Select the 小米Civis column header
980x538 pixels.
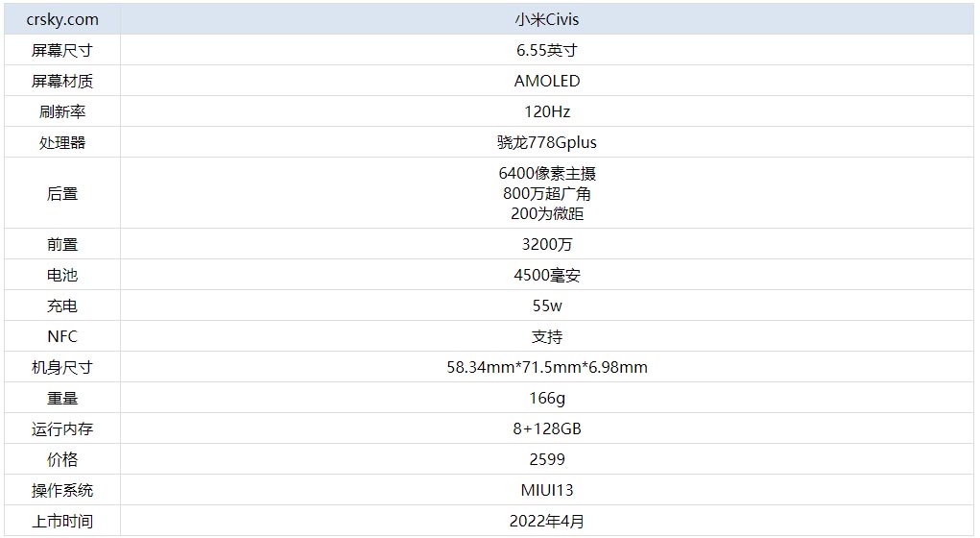coord(547,19)
